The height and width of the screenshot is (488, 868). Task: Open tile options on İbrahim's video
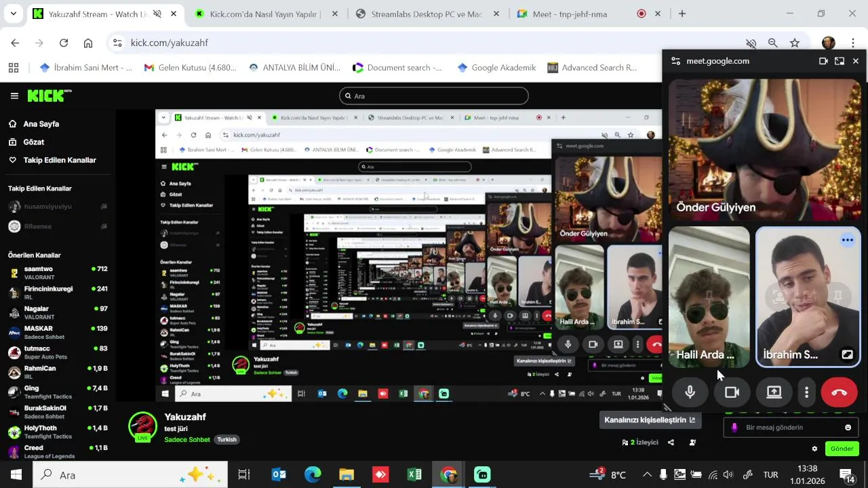(847, 240)
